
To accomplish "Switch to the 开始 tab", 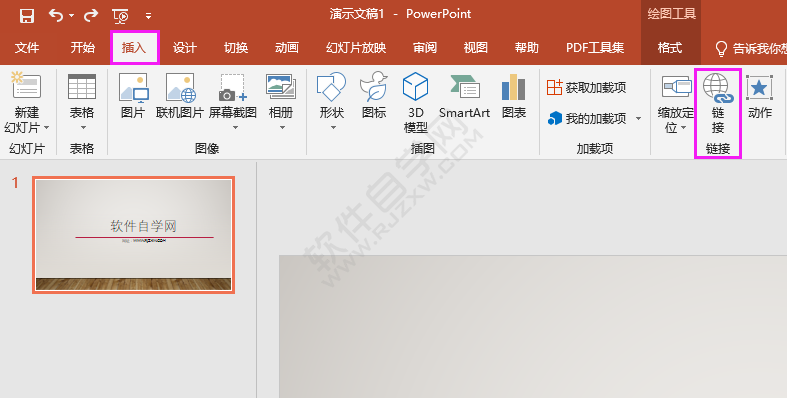I will [83, 48].
